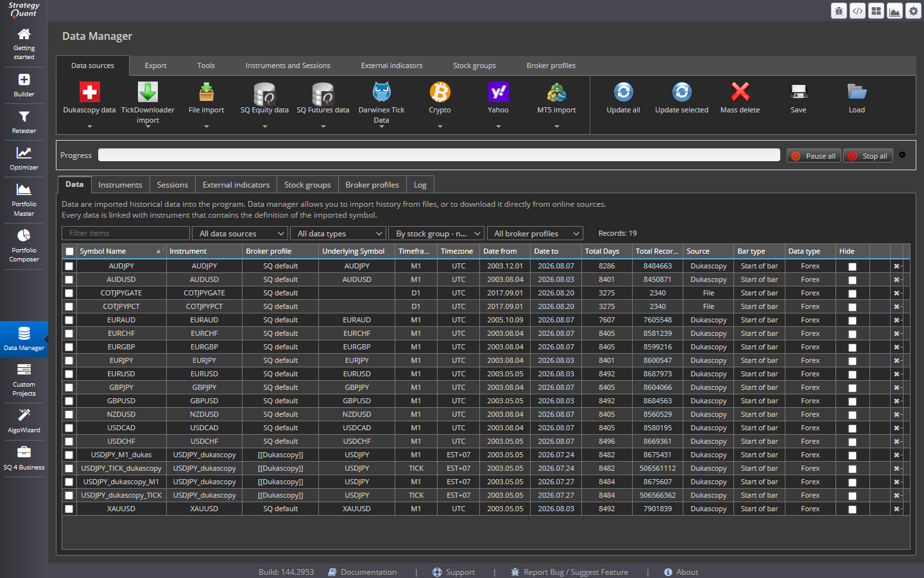Toggle Hide checkbox for AUDUSD row

tap(852, 280)
